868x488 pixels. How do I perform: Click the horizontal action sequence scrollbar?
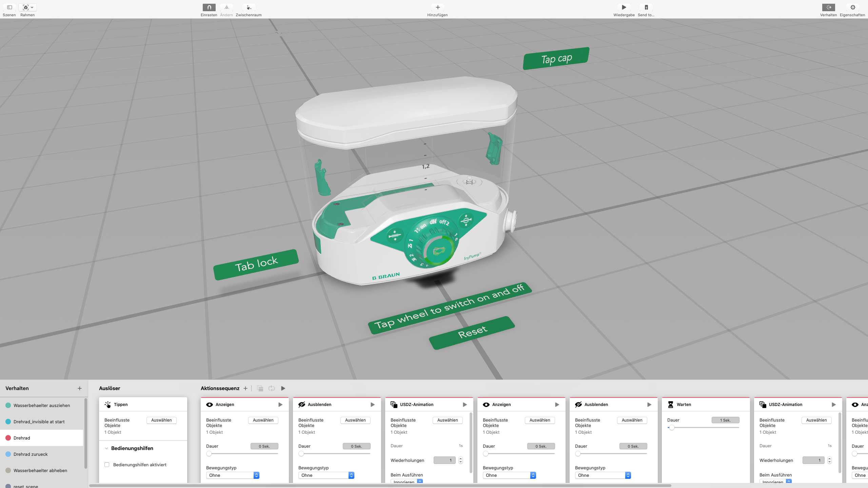point(380,486)
